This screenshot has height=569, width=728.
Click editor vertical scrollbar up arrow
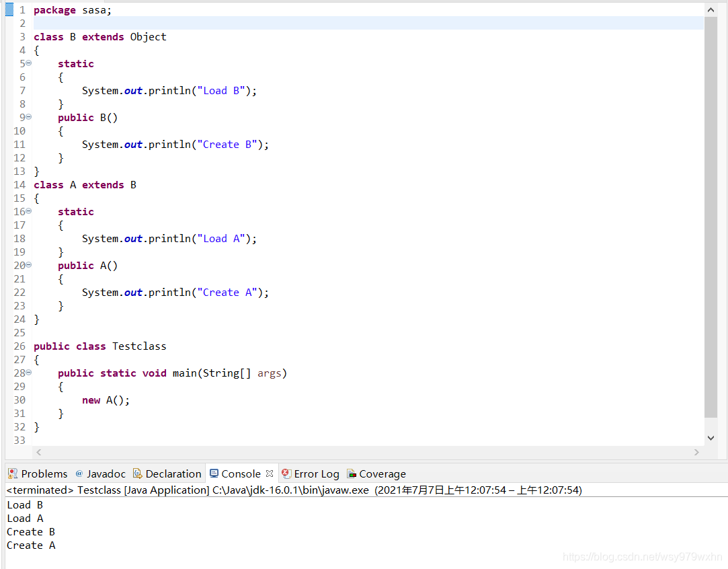[x=711, y=10]
